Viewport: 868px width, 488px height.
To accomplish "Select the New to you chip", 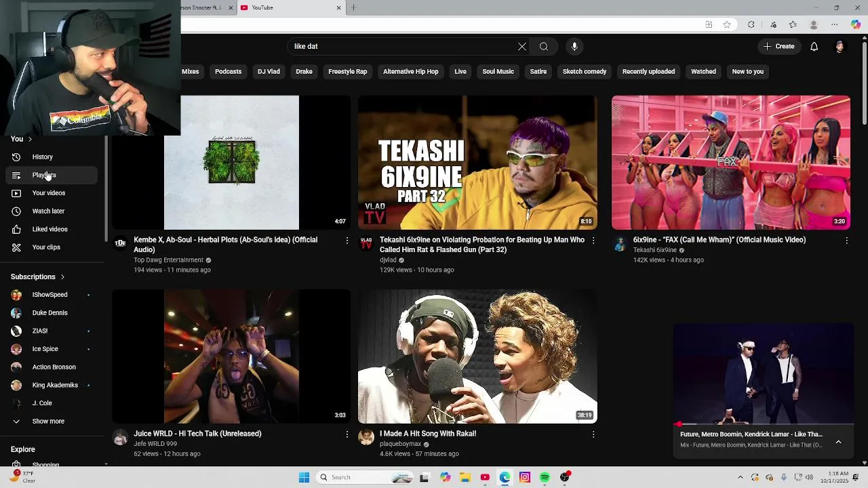I will 747,72.
